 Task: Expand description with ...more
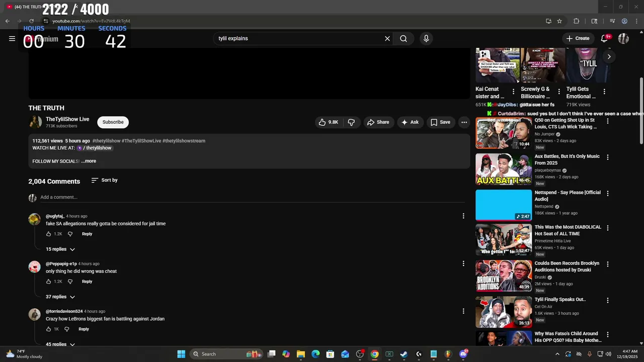click(89, 161)
